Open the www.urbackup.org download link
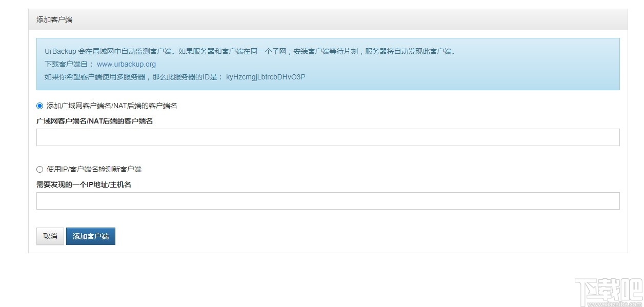Screen dimensions: 644x307 [126, 64]
